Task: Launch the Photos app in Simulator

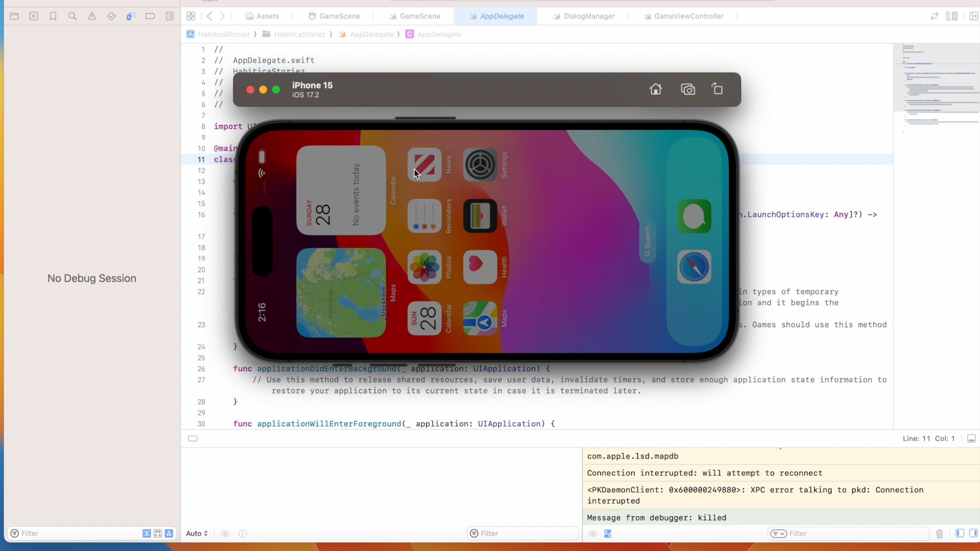Action: tap(425, 267)
